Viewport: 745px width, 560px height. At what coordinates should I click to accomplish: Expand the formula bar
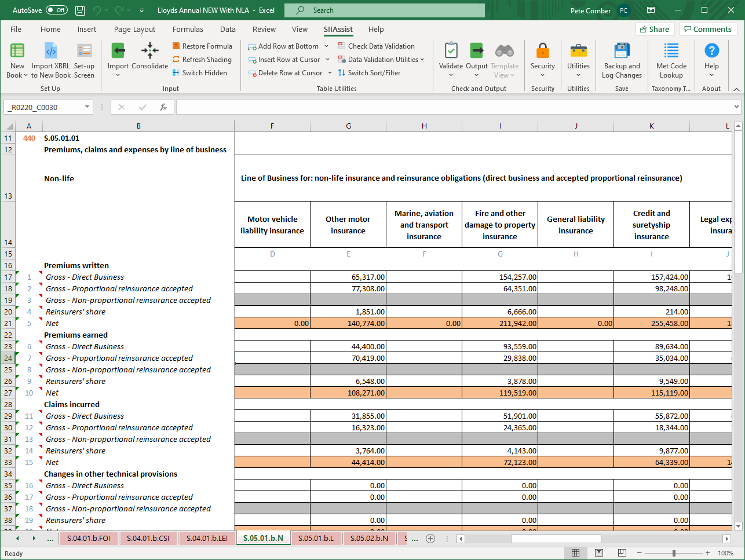(x=736, y=107)
